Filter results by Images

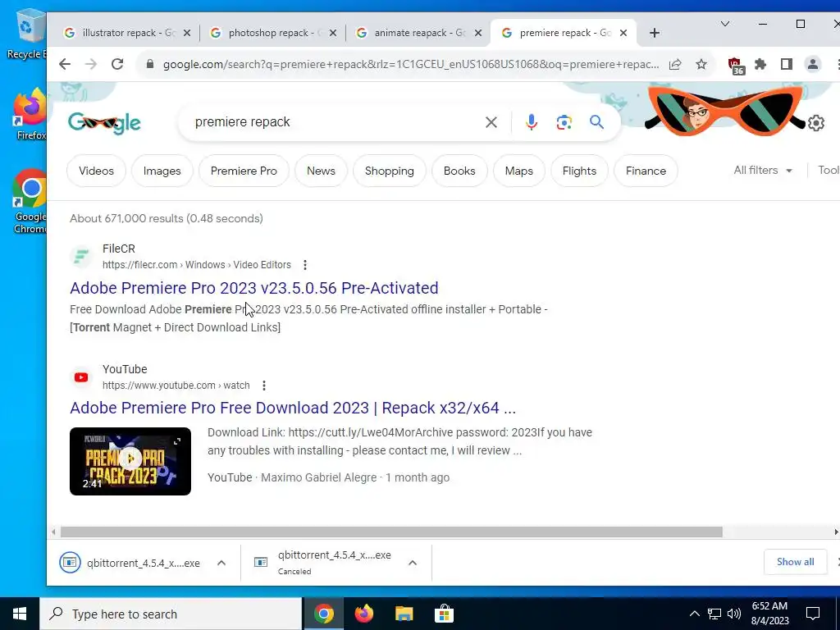(x=162, y=171)
